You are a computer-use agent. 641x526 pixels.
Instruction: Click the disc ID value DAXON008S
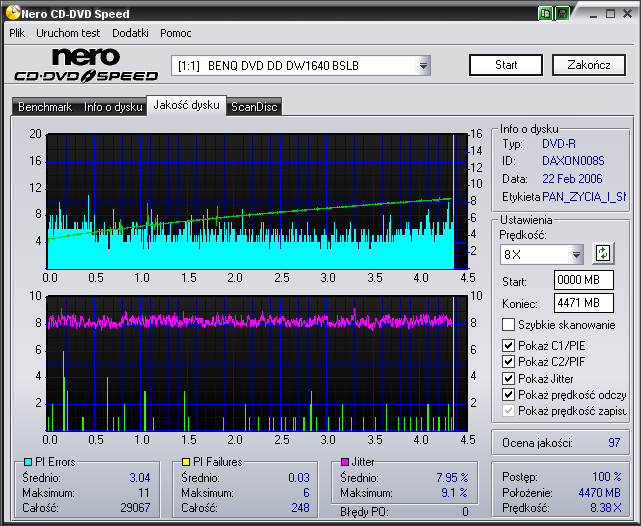click(x=573, y=161)
